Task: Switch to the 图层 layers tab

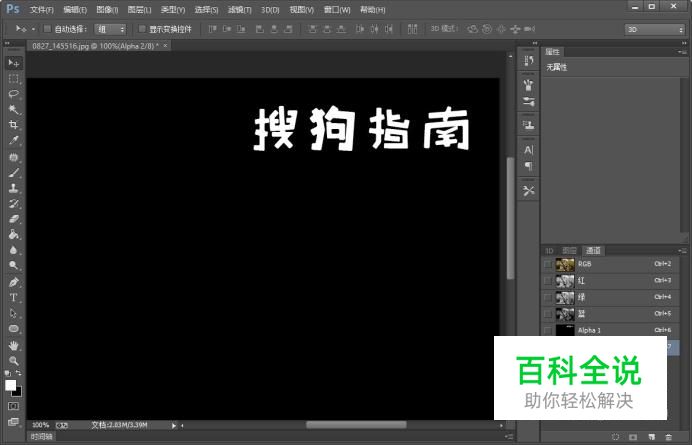Action: point(569,251)
